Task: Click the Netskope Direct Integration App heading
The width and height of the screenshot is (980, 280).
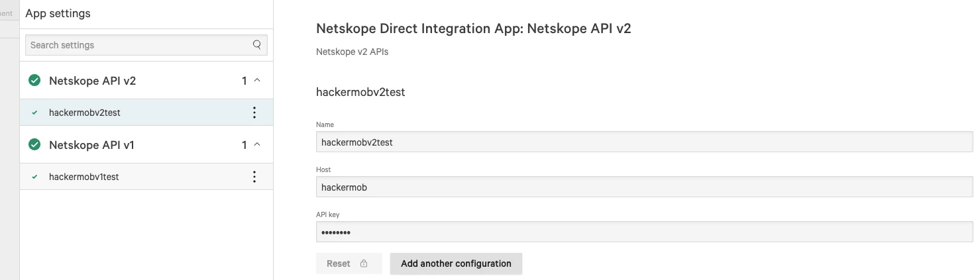Action: (474, 28)
